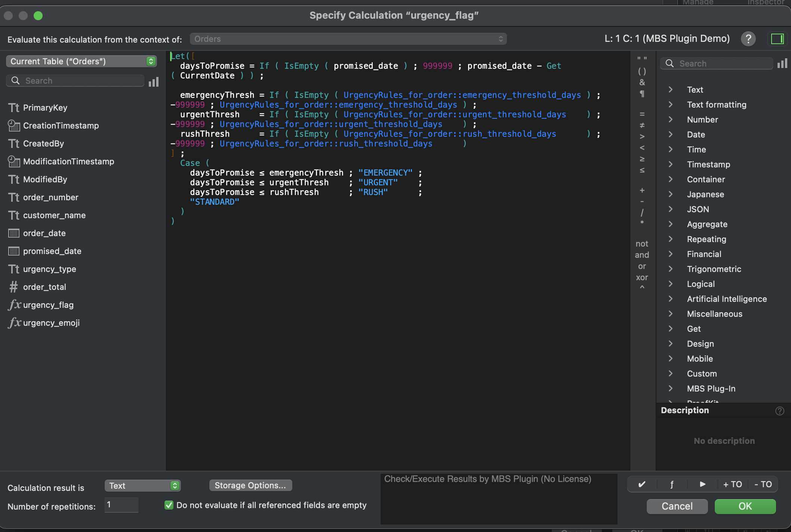The height and width of the screenshot is (532, 791).
Task: Click the field list sort icon
Action: pyautogui.click(x=154, y=81)
